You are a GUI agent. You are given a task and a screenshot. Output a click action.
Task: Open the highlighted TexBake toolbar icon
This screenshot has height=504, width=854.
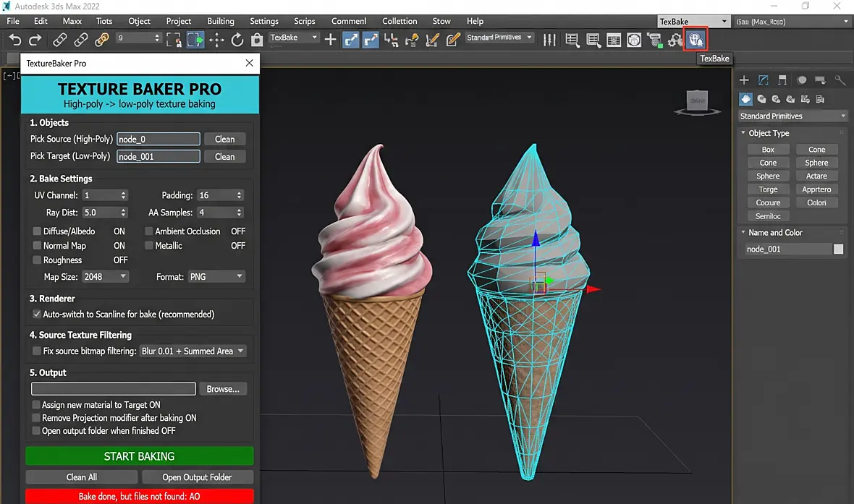696,40
